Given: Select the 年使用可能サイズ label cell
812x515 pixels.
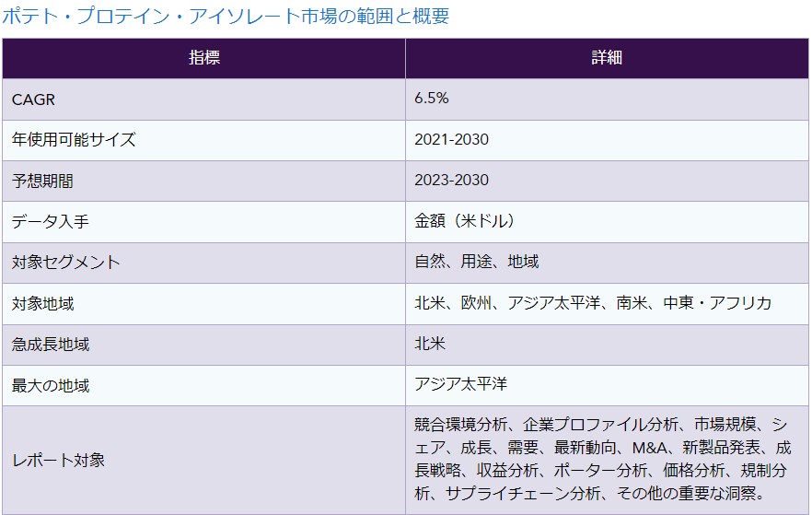Looking at the screenshot, I should [74, 140].
